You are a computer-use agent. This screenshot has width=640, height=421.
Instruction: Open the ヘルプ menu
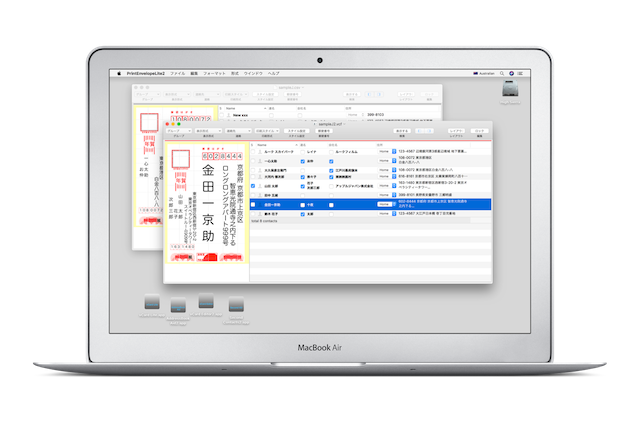click(273, 74)
